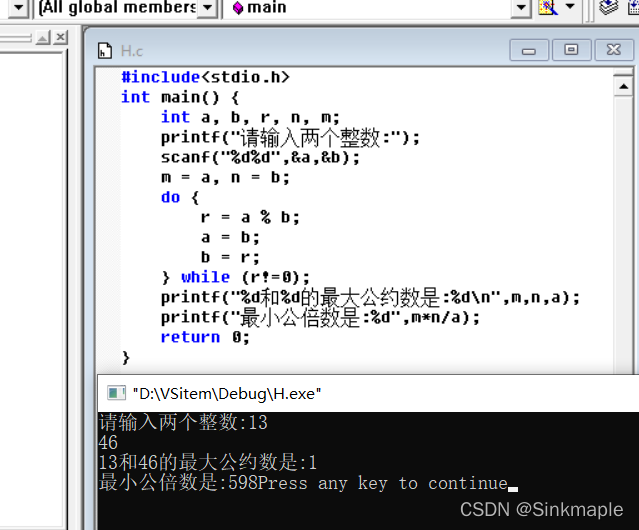Close the H.c editor window
The height and width of the screenshot is (530, 639).
pyautogui.click(x=614, y=51)
